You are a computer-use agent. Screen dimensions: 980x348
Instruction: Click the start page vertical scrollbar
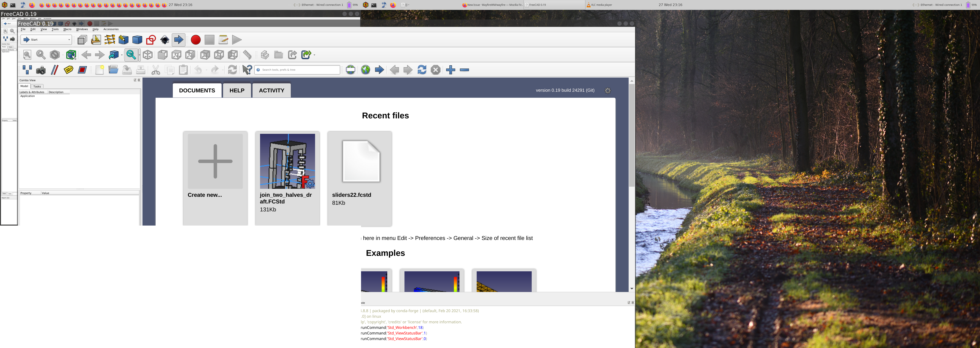tap(632, 135)
